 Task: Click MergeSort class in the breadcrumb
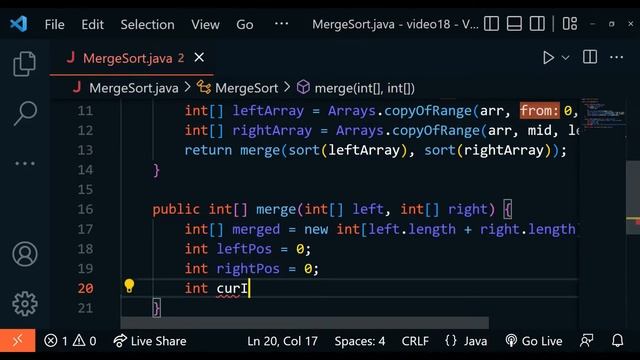click(x=246, y=88)
